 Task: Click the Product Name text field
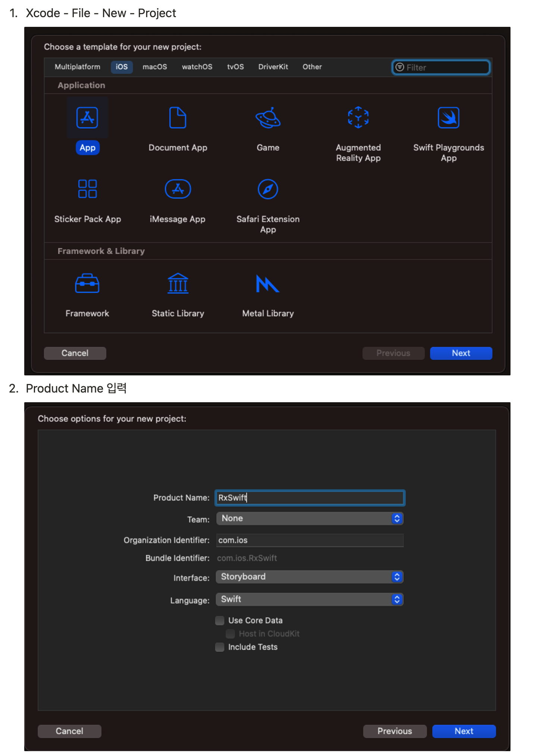click(x=310, y=498)
